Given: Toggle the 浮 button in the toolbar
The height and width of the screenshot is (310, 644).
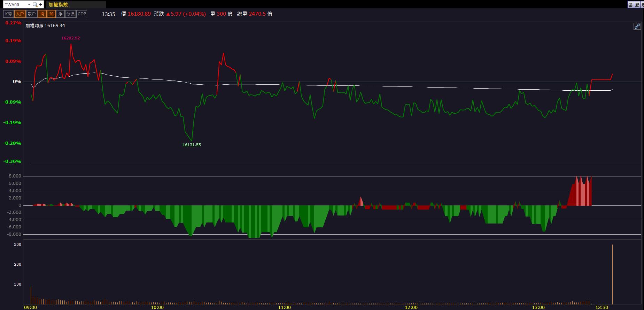Looking at the screenshot, I should (60, 14).
